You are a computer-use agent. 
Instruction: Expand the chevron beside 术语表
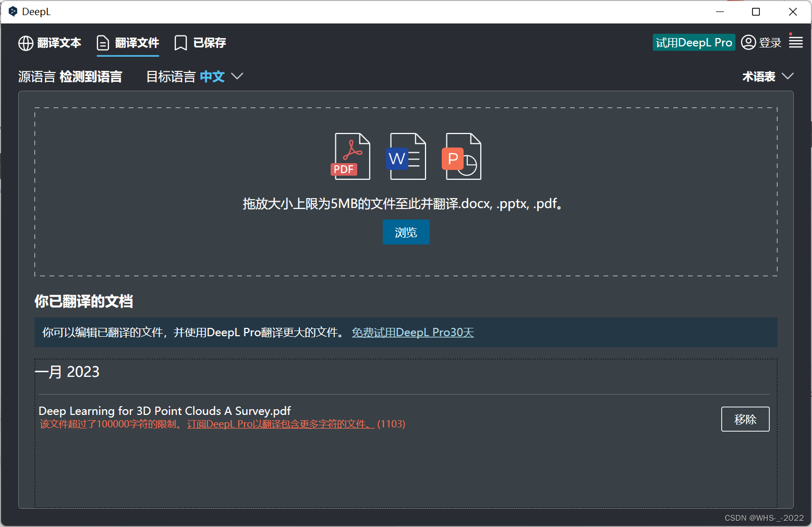[788, 76]
